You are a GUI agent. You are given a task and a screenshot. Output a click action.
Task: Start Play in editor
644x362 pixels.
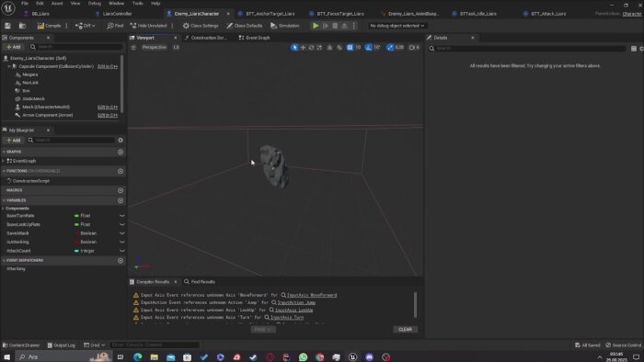click(x=316, y=26)
